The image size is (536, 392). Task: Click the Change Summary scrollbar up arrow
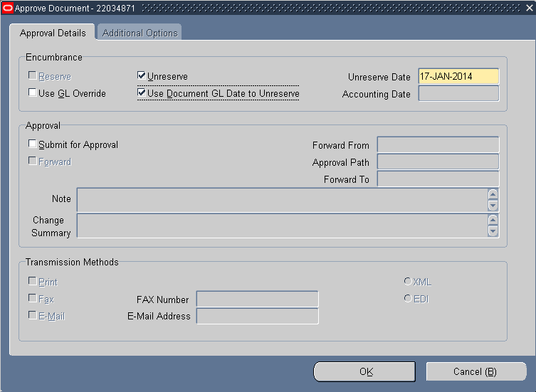(x=493, y=220)
